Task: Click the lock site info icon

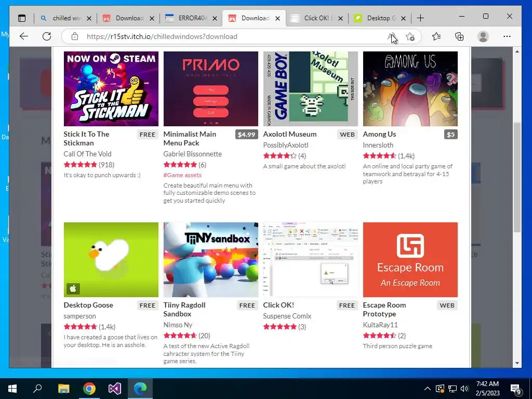Action: click(75, 36)
